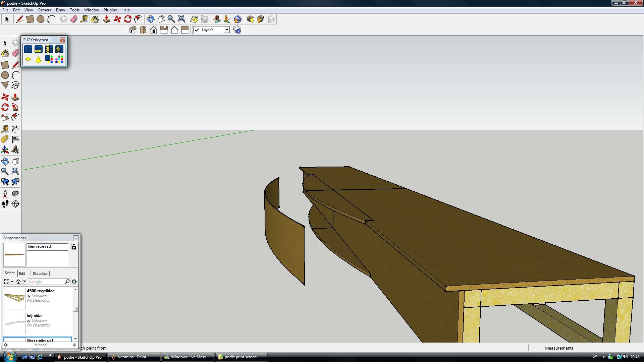Select the 'böj sida' component
Viewport: 644px width, 362px height.
point(38,323)
